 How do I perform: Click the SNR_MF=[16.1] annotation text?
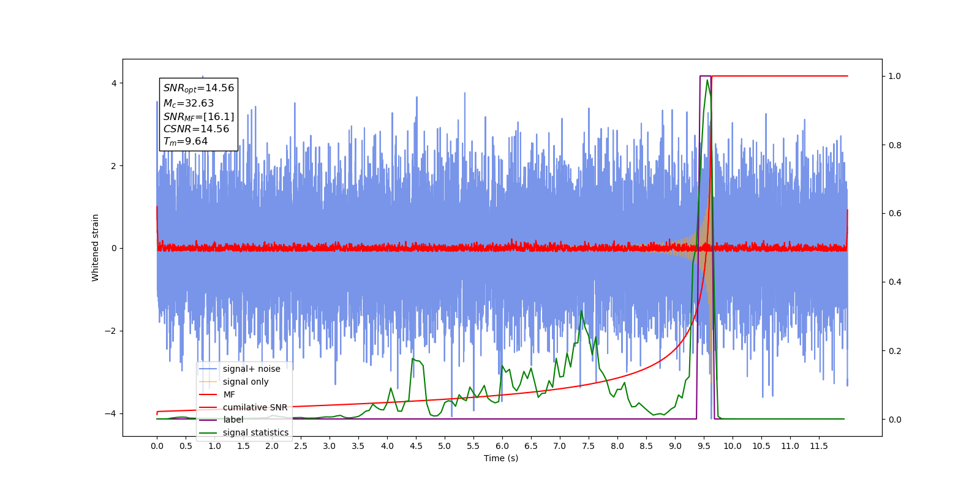pyautogui.click(x=198, y=116)
